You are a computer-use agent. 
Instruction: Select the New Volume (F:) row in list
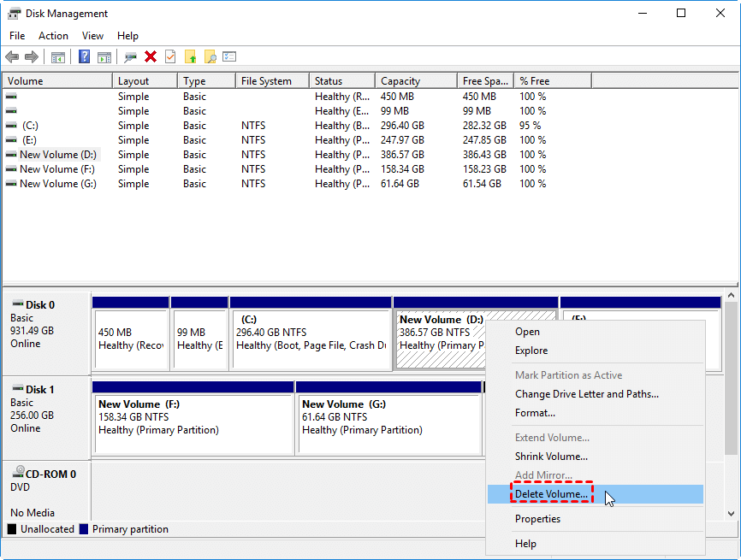point(57,169)
